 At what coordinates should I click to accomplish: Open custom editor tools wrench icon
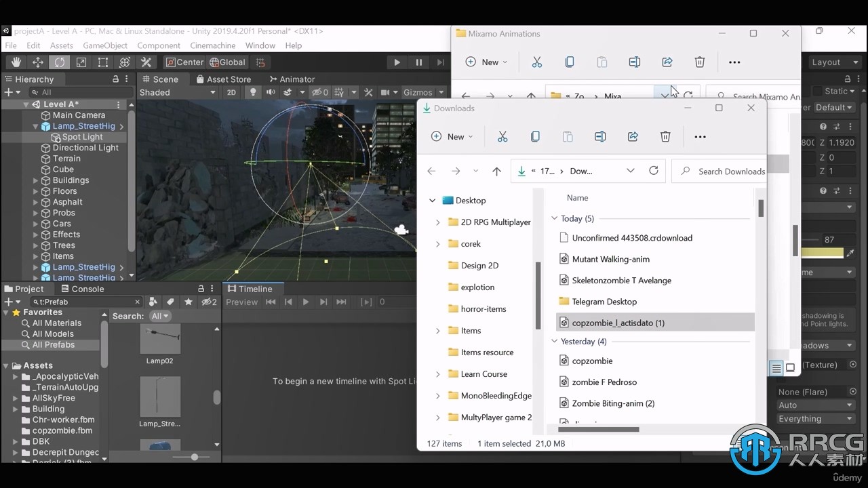(x=146, y=62)
